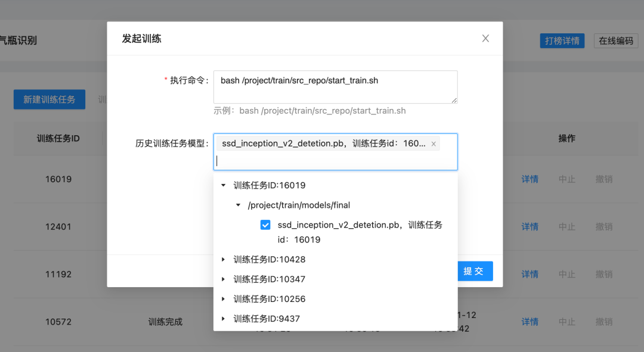
Task: Expand the 训练任务ID:10428 tree node
Action: pos(223,259)
